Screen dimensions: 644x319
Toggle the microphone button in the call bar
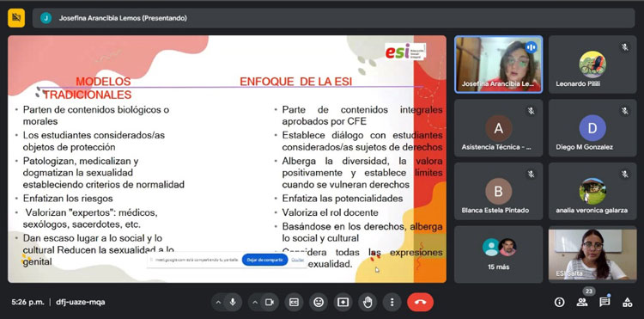(x=233, y=303)
